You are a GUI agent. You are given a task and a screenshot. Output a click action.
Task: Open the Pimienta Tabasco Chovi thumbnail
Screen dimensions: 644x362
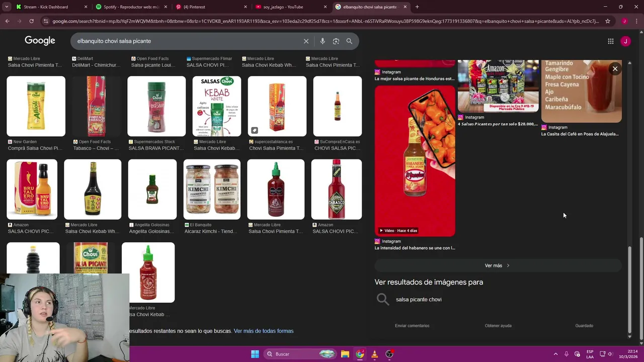click(x=96, y=106)
